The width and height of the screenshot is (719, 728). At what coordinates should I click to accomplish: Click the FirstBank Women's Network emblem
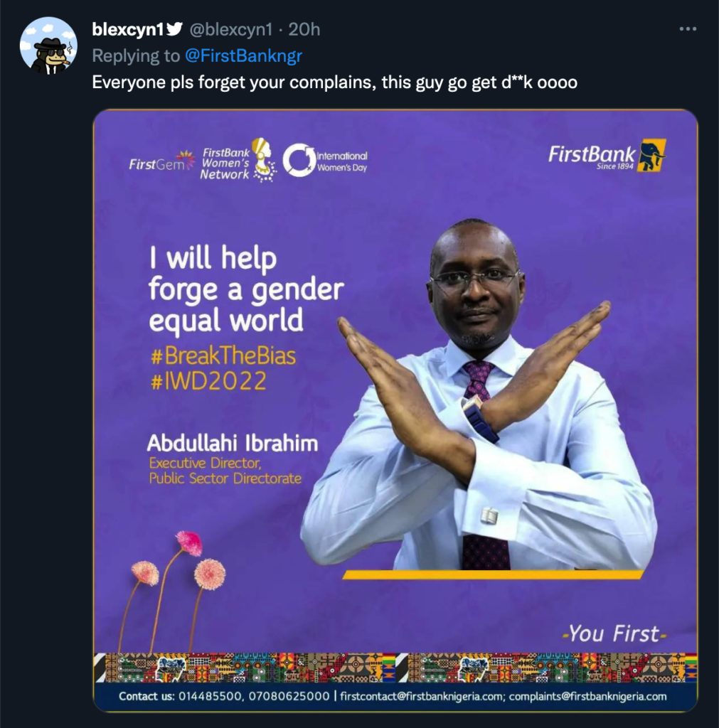238,160
